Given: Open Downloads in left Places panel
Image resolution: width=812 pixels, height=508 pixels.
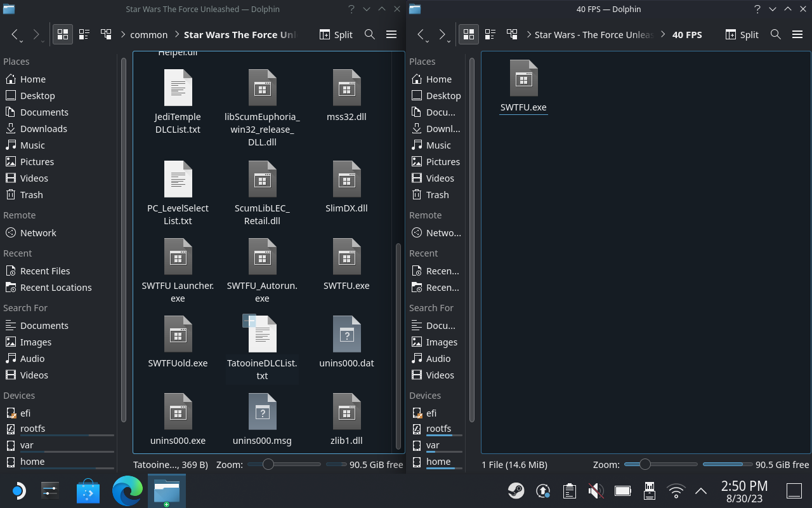Looking at the screenshot, I should [x=44, y=128].
